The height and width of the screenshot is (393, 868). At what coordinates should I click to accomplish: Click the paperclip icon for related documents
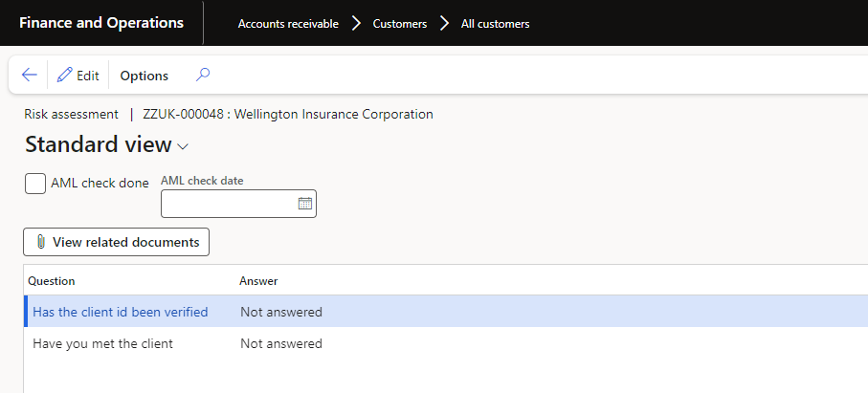(x=40, y=242)
